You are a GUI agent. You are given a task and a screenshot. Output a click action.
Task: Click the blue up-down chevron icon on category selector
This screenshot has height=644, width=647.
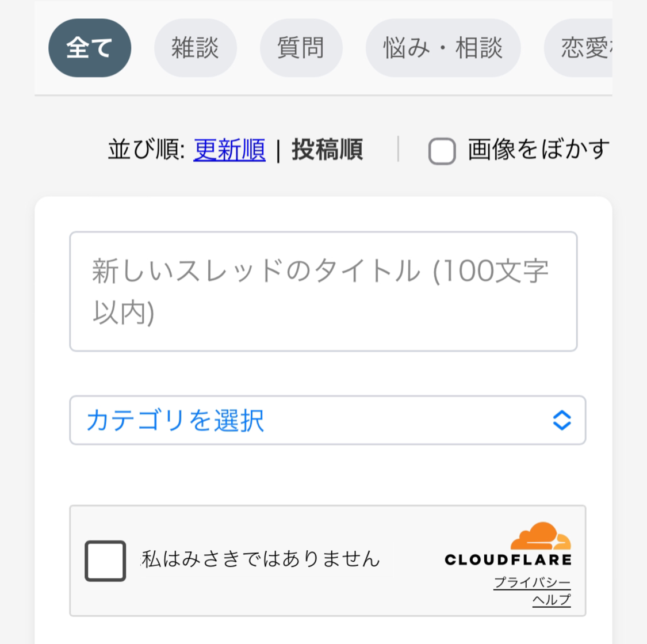(x=562, y=421)
